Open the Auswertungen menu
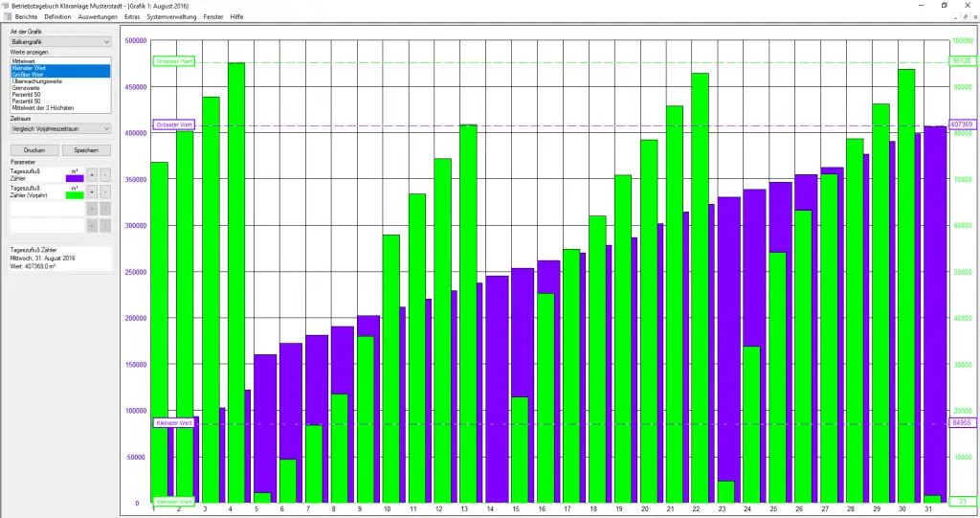This screenshot has height=518, width=980. pos(100,16)
